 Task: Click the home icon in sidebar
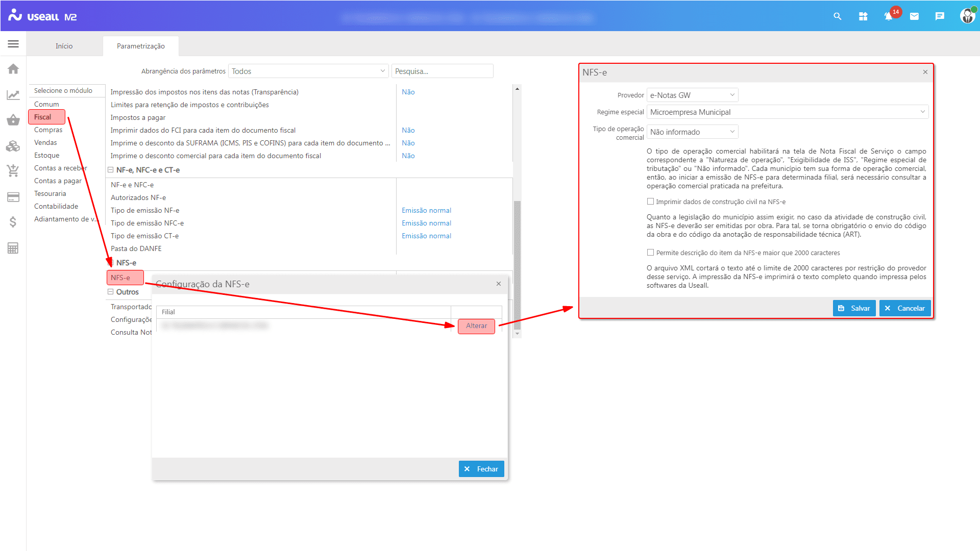(x=13, y=69)
